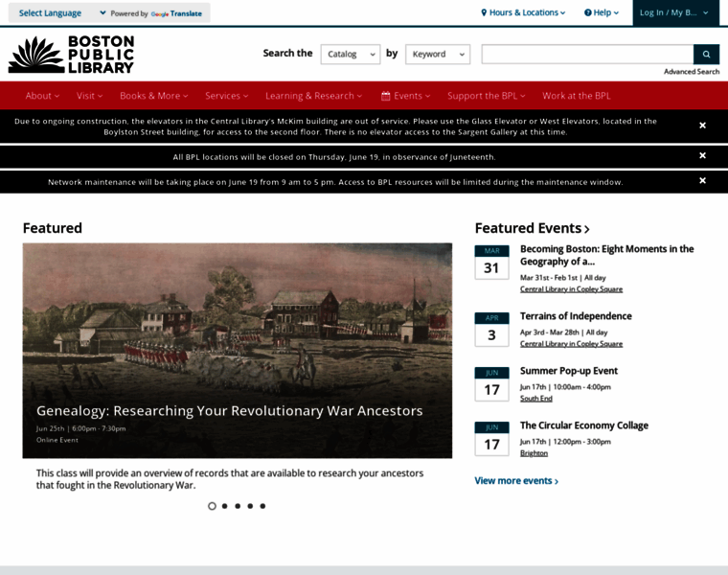Open the Support the BPL menu
Viewport: 728px width, 575px height.
[486, 96]
